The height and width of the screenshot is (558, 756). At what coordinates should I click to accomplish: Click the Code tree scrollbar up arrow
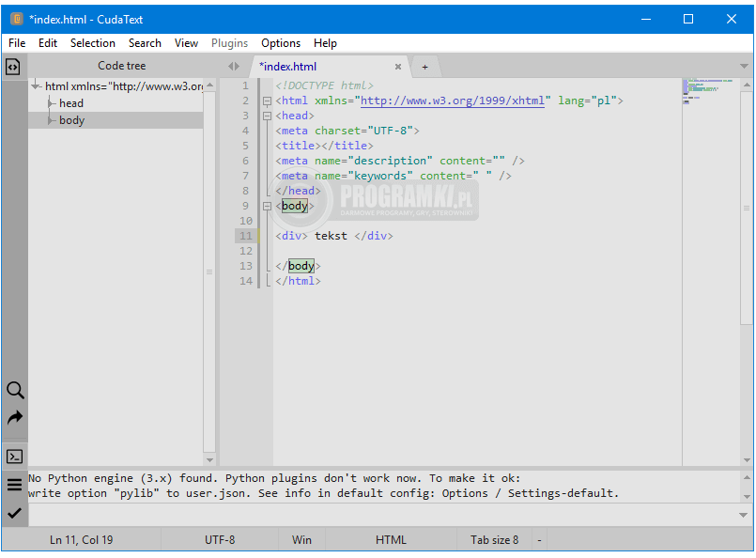[x=209, y=85]
